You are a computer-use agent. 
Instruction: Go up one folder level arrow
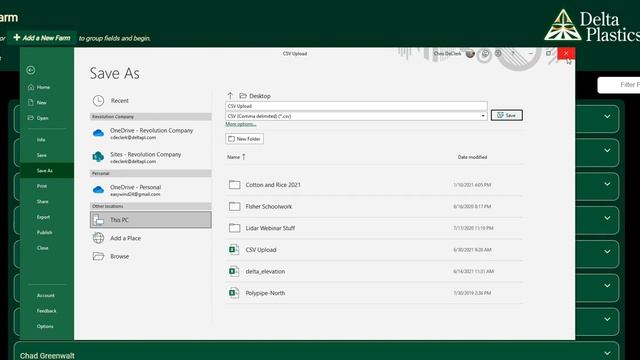230,96
